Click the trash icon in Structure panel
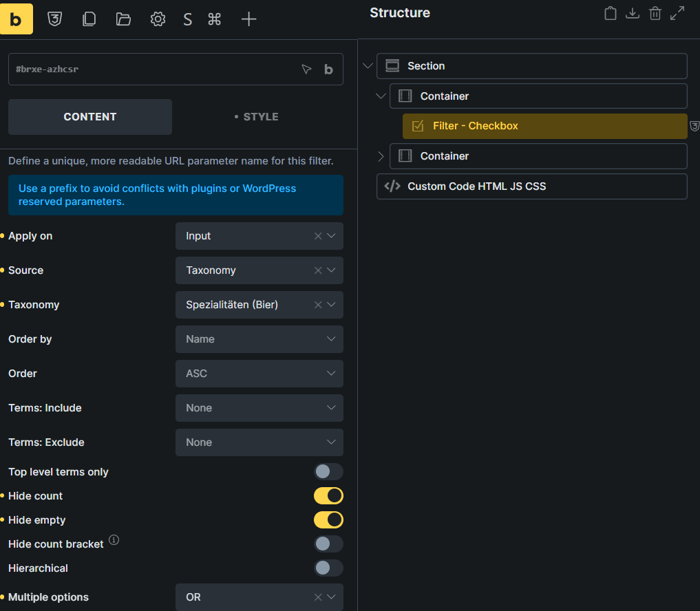700x611 pixels. (x=655, y=13)
